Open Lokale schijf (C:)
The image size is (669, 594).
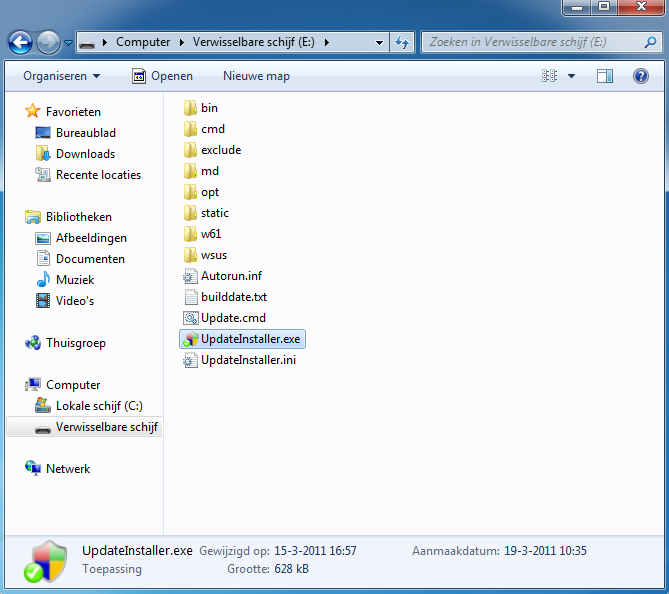[89, 405]
